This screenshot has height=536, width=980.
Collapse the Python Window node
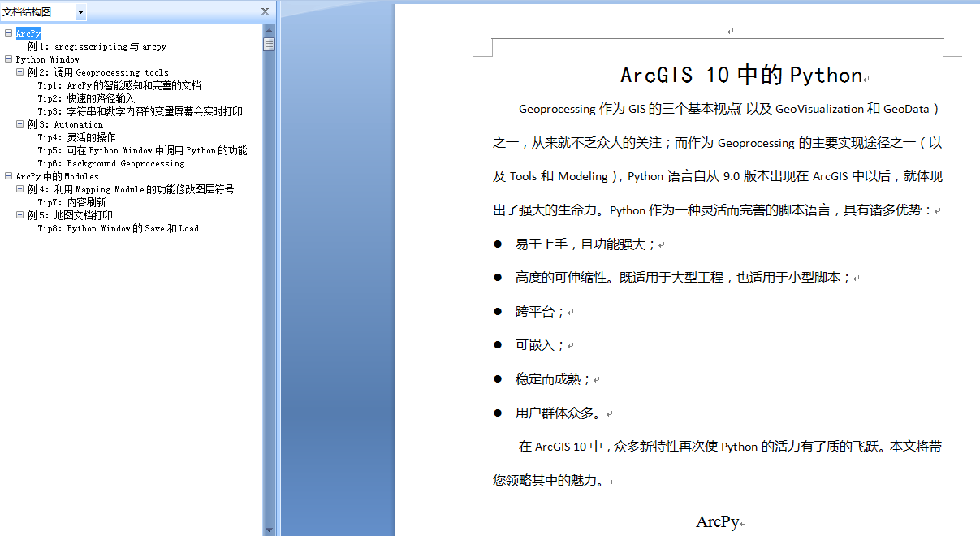8,59
